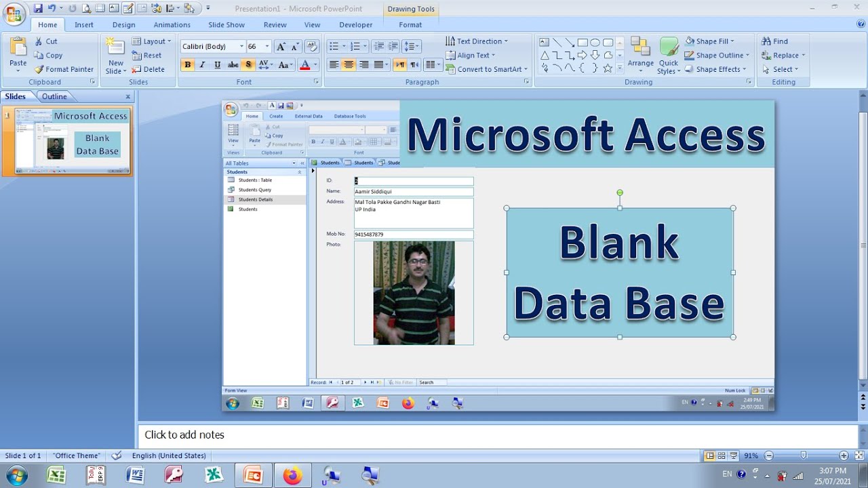Open the Drawing Tools Format tab
Viewport: 868px width, 488px height.
pyautogui.click(x=410, y=25)
